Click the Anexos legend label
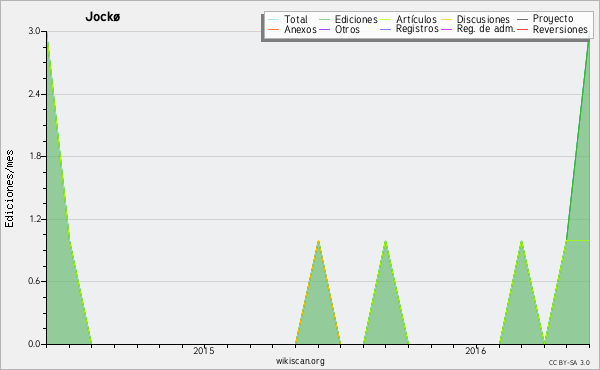Screen dimensions: 600x370 300,29
